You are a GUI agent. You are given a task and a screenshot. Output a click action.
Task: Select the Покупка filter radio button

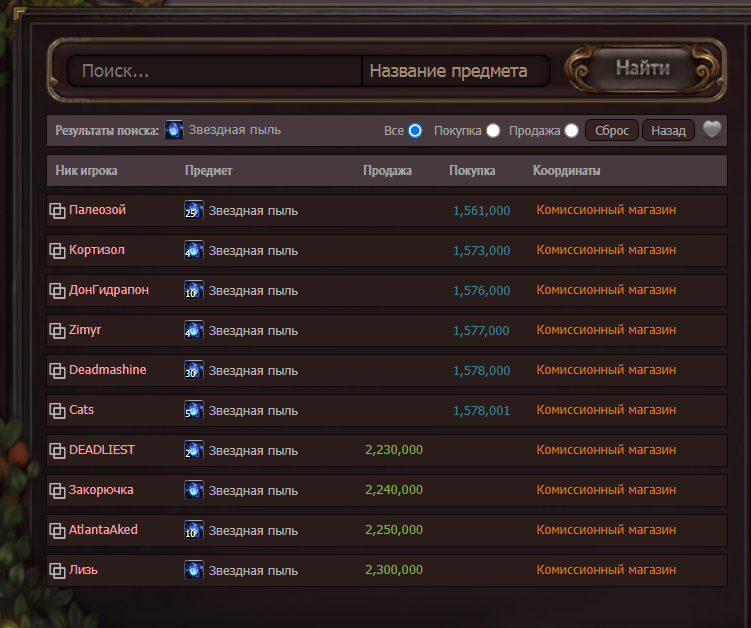click(493, 130)
